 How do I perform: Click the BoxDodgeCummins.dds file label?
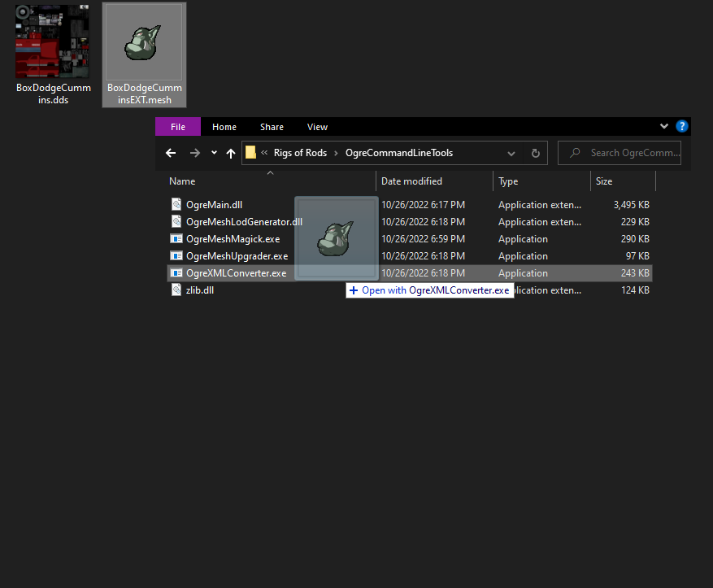(54, 94)
